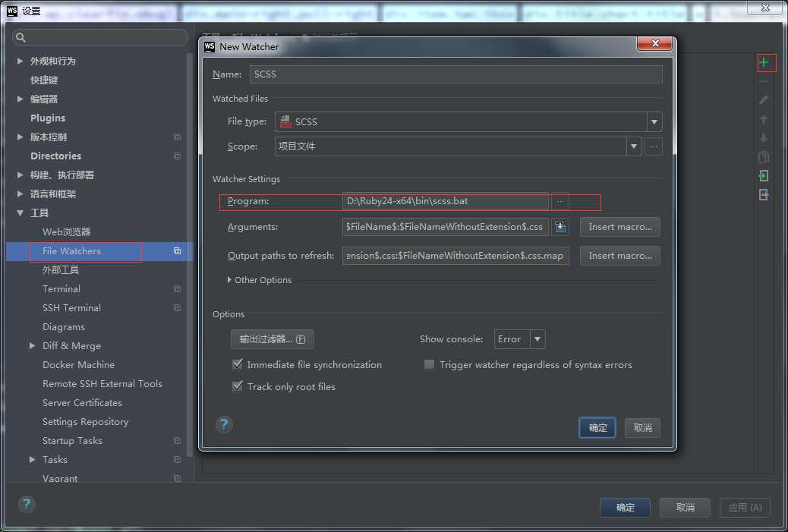
Task: Click the help icon in New Watcher dialog
Action: [224, 425]
